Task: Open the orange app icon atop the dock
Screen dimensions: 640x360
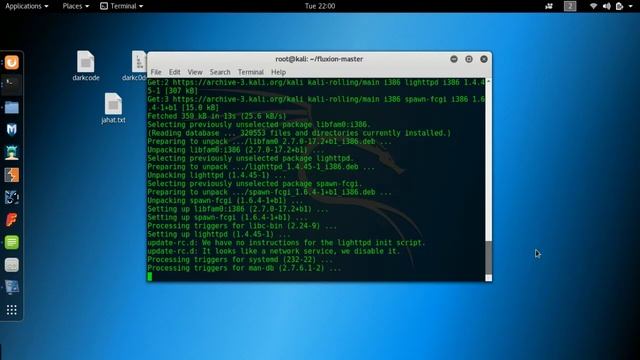Action: pos(12,62)
